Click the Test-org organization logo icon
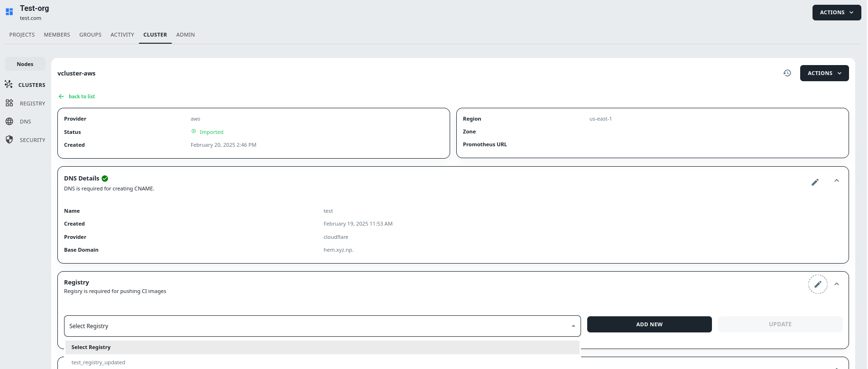The image size is (868, 369). 9,12
